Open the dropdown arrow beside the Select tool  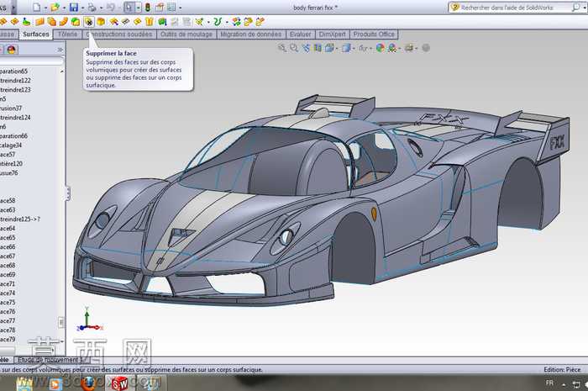(138, 7)
